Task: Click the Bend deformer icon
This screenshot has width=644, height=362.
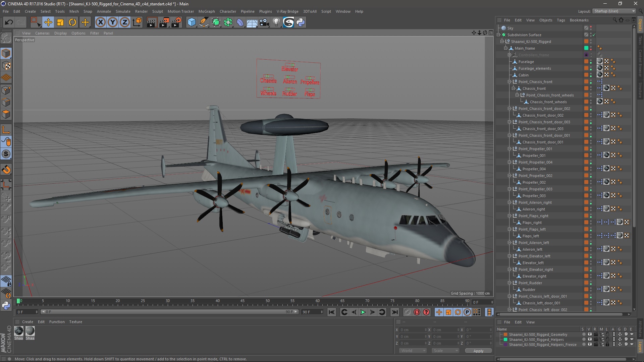Action: click(240, 22)
